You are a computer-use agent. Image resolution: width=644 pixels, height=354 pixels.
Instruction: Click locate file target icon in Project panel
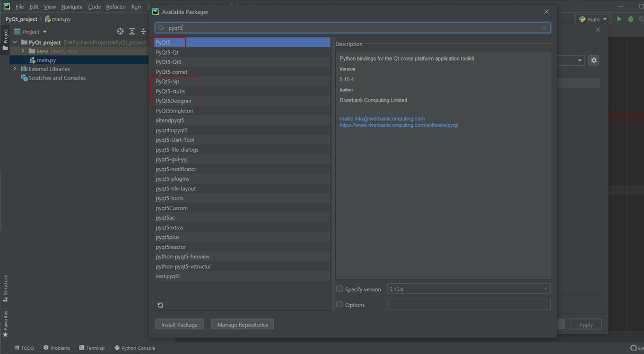pos(120,32)
